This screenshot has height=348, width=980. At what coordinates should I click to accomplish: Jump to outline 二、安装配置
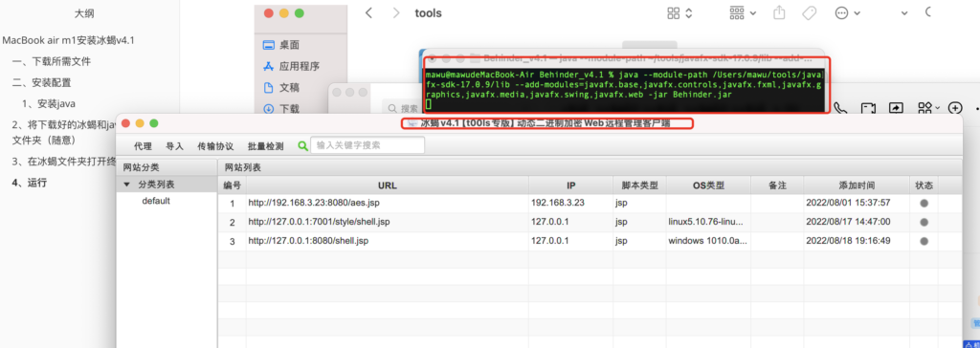point(41,82)
